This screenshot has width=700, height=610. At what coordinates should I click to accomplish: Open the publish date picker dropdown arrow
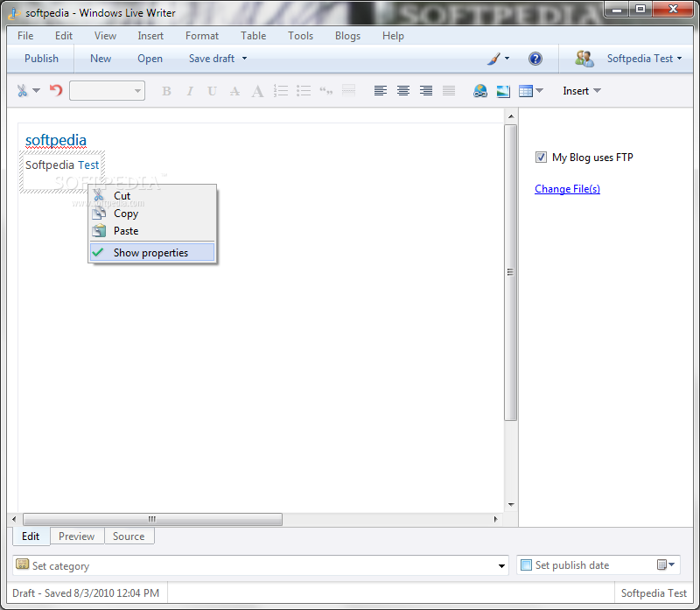click(671, 564)
